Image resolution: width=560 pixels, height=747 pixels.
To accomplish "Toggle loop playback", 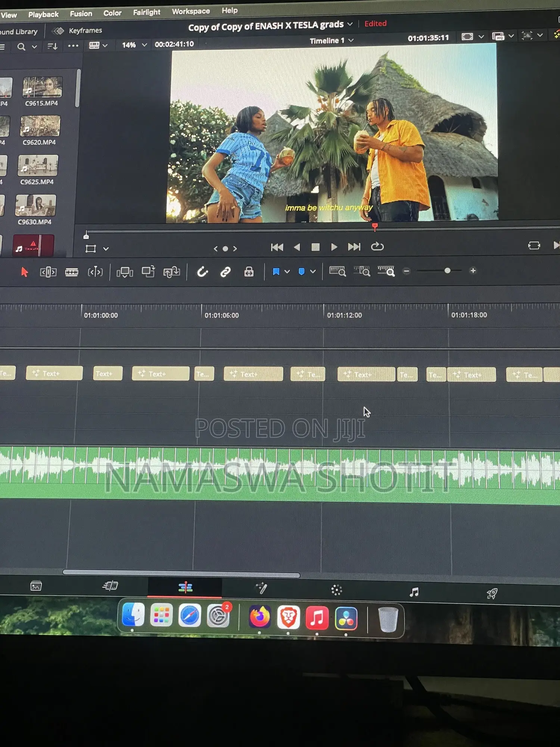I will 377,246.
